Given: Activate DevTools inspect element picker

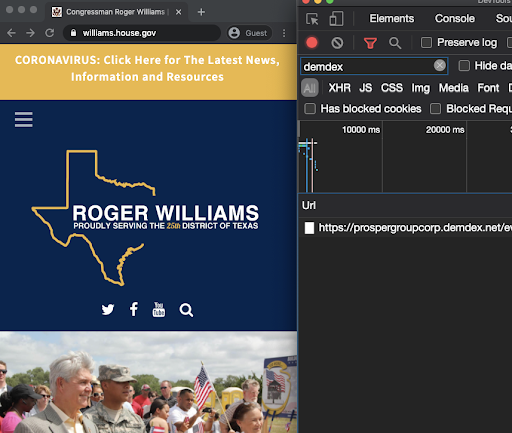Looking at the screenshot, I should 312,19.
